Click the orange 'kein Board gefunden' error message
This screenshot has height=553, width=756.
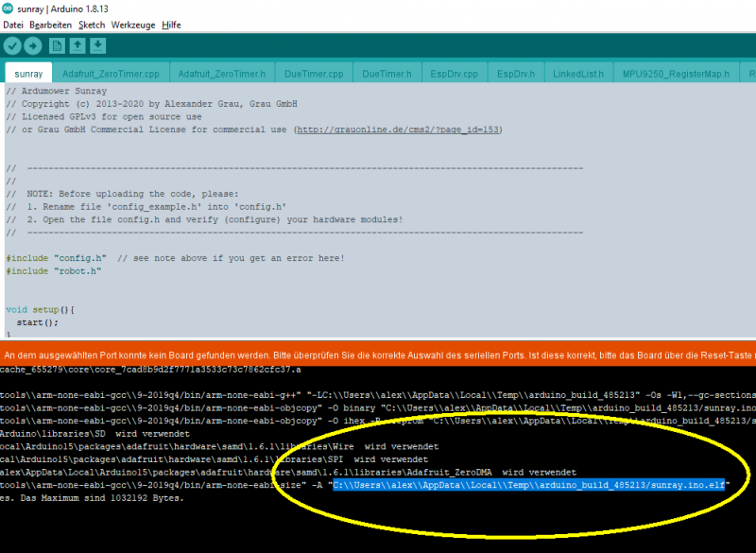(378, 355)
